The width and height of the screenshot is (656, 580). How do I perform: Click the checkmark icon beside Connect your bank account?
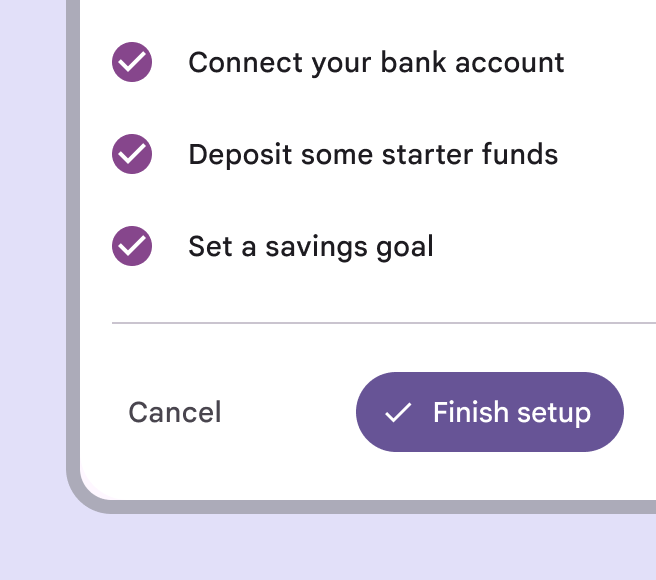[132, 62]
